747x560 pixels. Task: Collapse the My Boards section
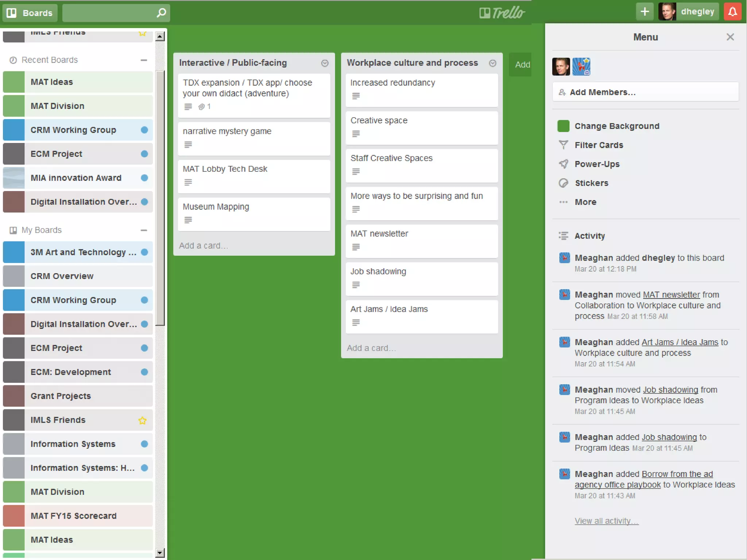pos(144,230)
